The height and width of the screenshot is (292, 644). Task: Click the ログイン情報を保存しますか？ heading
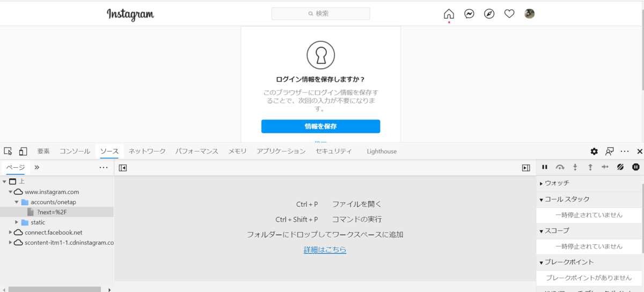(321, 79)
